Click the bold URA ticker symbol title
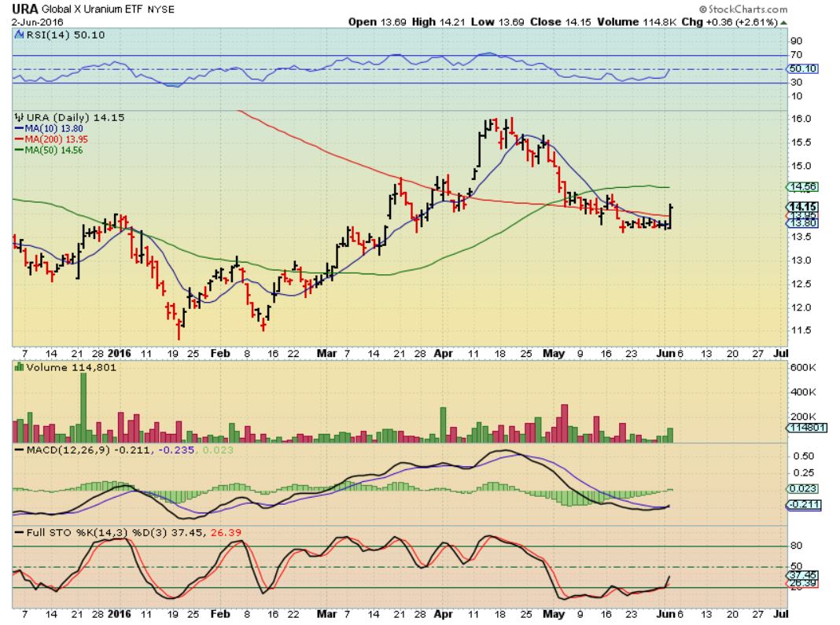This screenshot has width=840, height=625. 24,9
